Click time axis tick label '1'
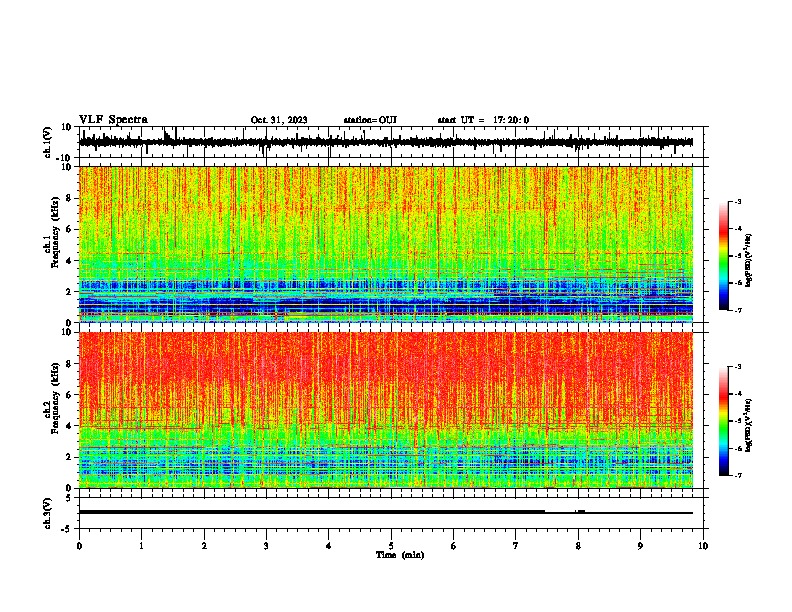 click(x=141, y=546)
